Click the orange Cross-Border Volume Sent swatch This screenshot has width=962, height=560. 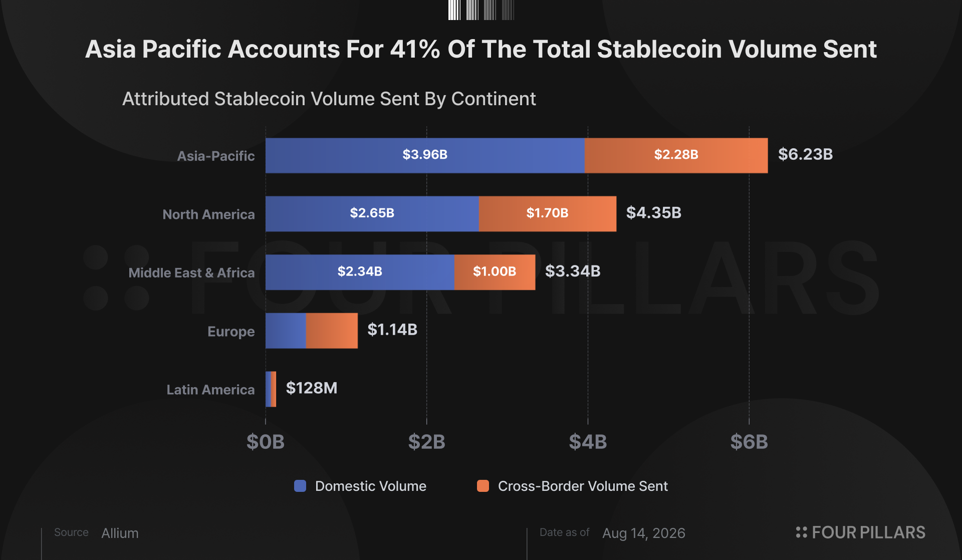click(483, 486)
